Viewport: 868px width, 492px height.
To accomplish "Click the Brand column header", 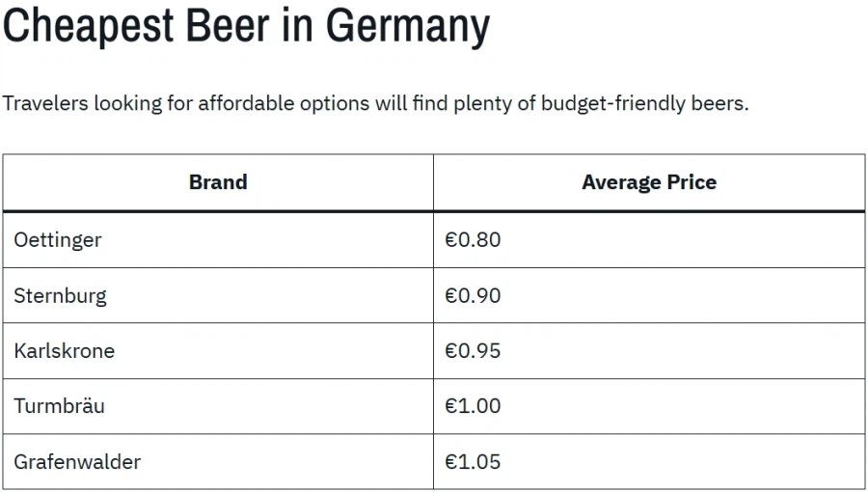I will coord(218,182).
